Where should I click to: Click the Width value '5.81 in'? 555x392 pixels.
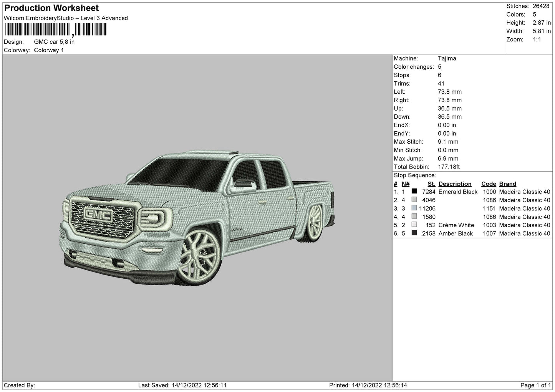[542, 31]
